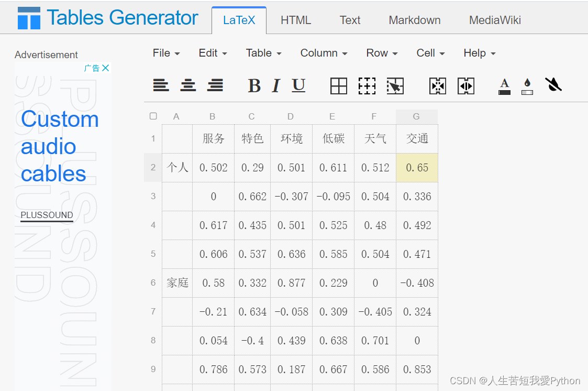Merge selected cells icon
The height and width of the screenshot is (391, 588).
click(x=438, y=86)
